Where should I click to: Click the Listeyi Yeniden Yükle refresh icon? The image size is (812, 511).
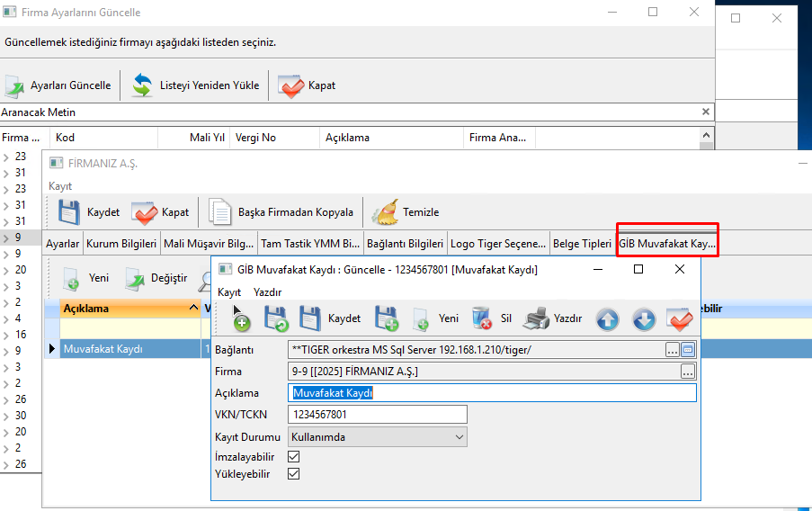coord(143,85)
